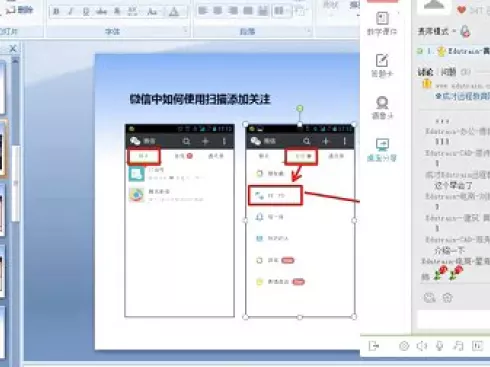Click the speaker volume icon
490x367 pixels.
(x=422, y=346)
